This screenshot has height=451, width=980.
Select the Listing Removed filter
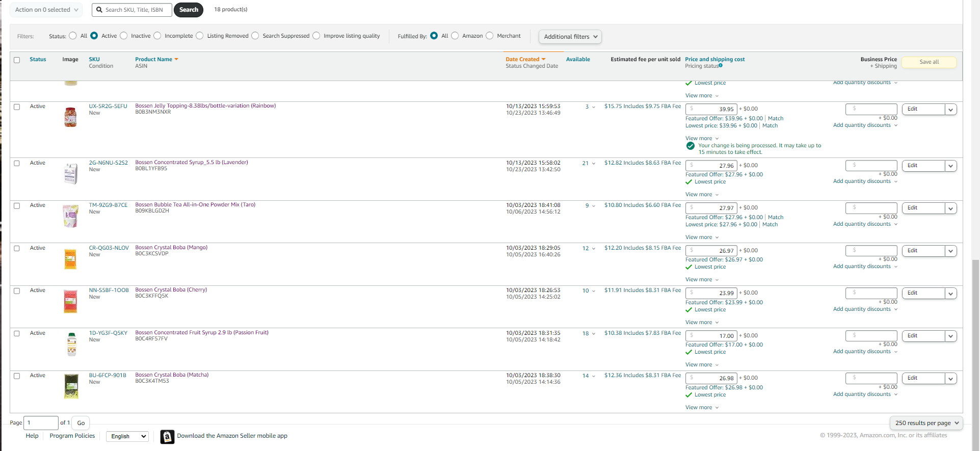[200, 36]
